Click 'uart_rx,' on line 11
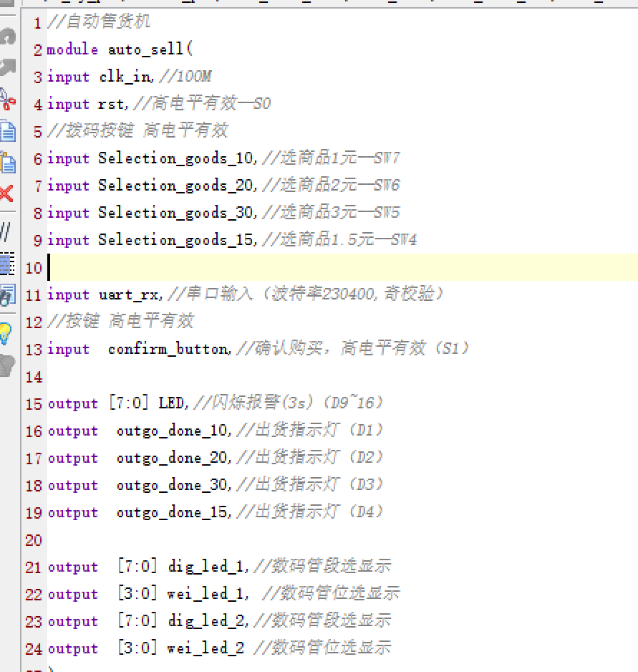 click(131, 294)
